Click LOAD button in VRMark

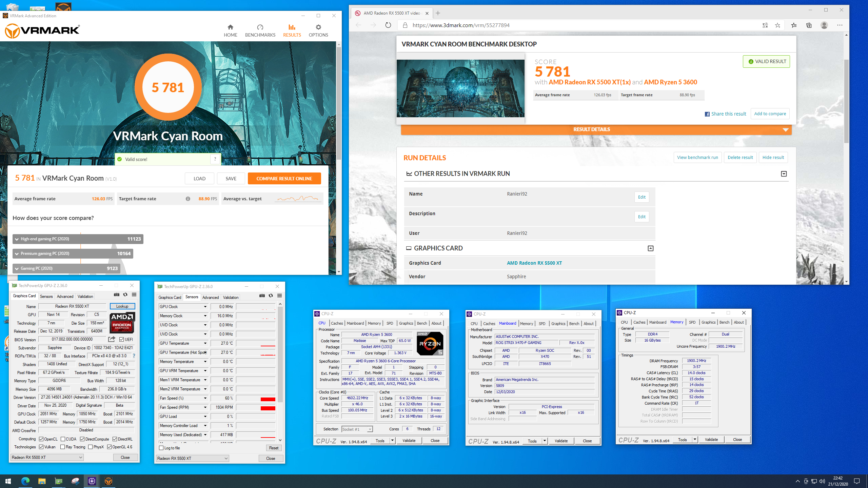[199, 179]
